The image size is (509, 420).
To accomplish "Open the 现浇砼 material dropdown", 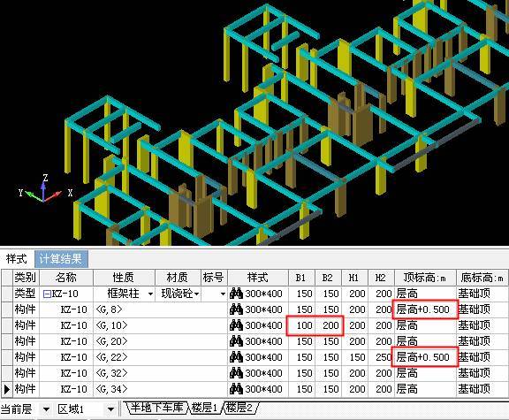I will [197, 294].
